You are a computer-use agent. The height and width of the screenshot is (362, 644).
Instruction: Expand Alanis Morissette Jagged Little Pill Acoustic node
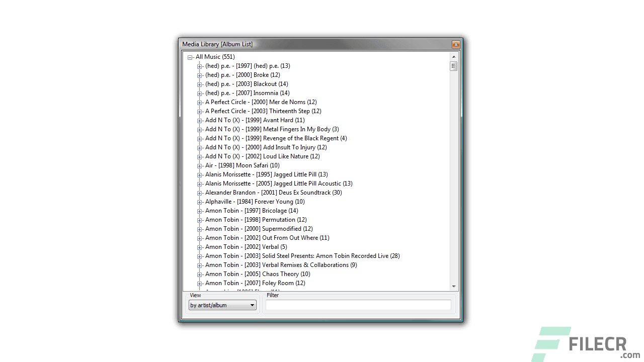point(200,184)
